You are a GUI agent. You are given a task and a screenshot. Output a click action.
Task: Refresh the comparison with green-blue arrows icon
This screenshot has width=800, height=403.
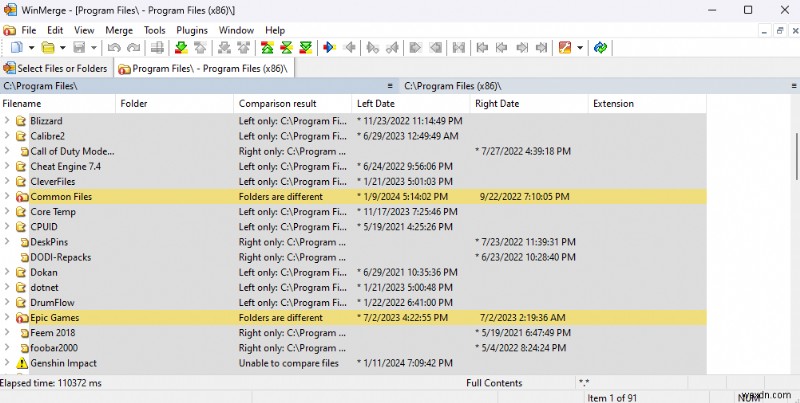pyautogui.click(x=601, y=48)
